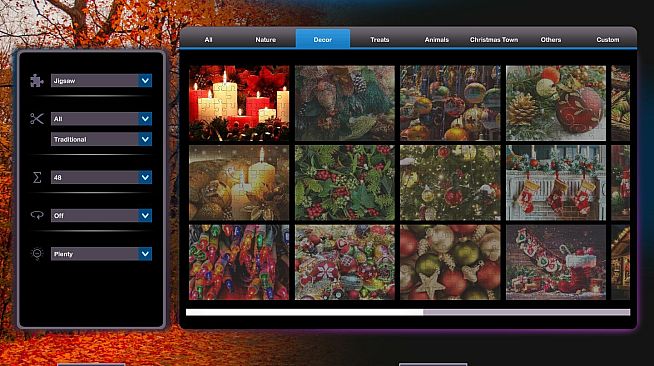Open the rotation dropdown set to Off
This screenshot has width=654, height=366.
[x=101, y=216]
